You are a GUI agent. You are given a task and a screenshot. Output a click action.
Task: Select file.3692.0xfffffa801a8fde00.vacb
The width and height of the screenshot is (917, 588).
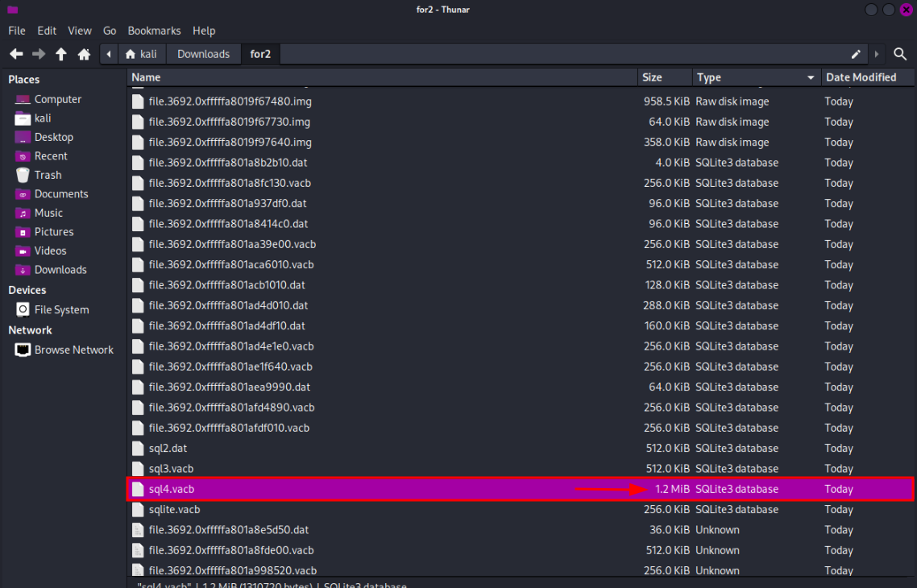pos(521,551)
